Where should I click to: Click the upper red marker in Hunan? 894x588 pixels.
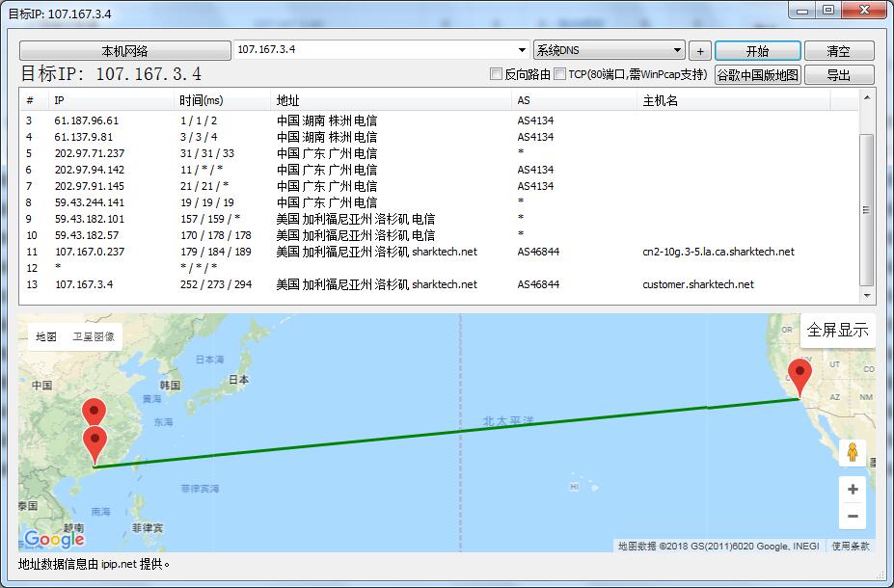pos(94,411)
